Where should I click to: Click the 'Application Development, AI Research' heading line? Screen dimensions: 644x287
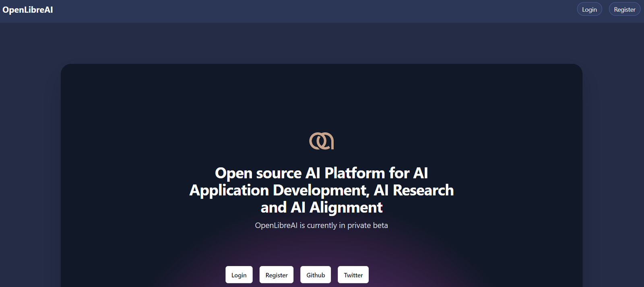coord(321,191)
